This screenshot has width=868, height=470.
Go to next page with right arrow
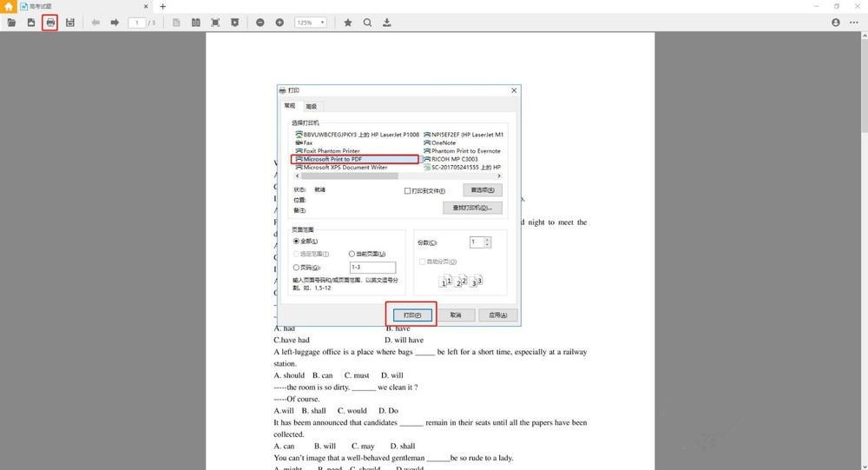tap(115, 23)
